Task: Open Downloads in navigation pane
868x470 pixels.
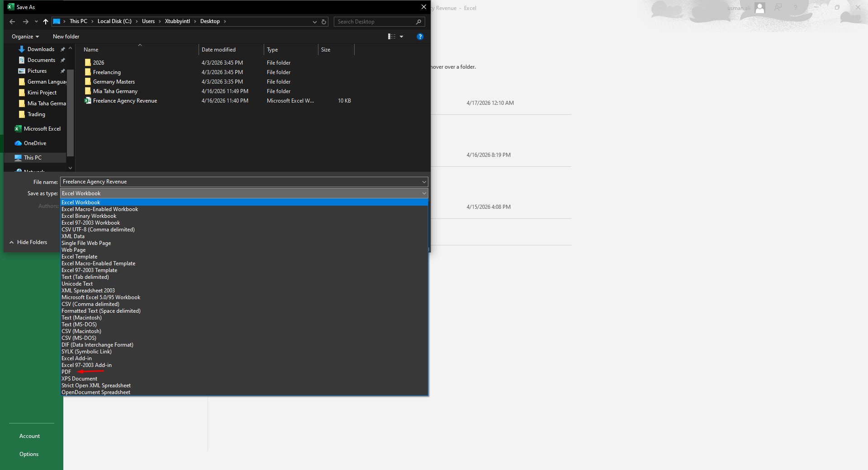Action: tap(41, 49)
